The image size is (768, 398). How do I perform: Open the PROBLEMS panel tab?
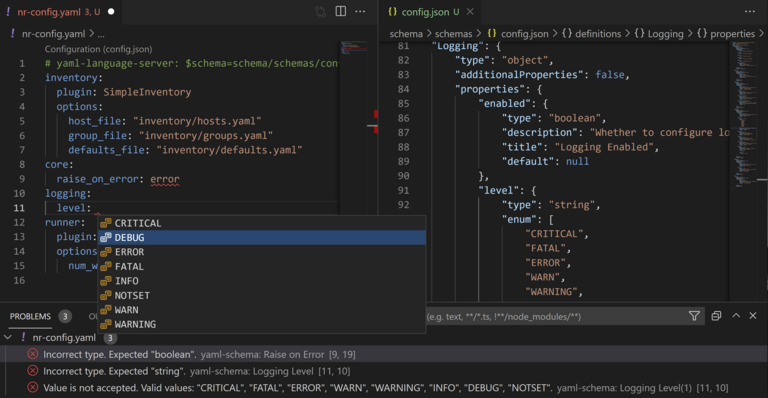click(30, 316)
